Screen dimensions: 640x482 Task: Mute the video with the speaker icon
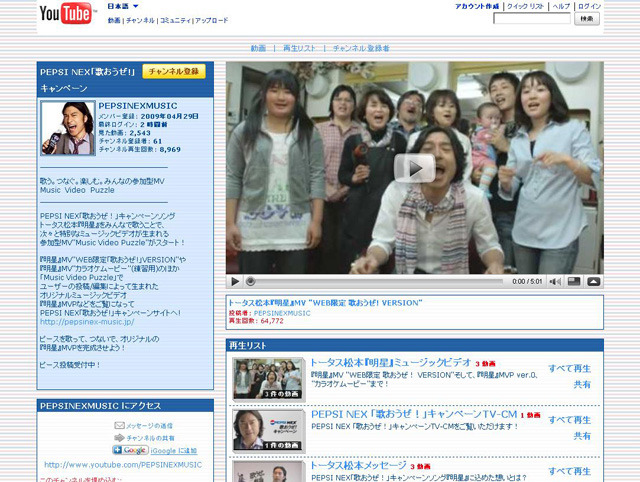click(x=555, y=282)
